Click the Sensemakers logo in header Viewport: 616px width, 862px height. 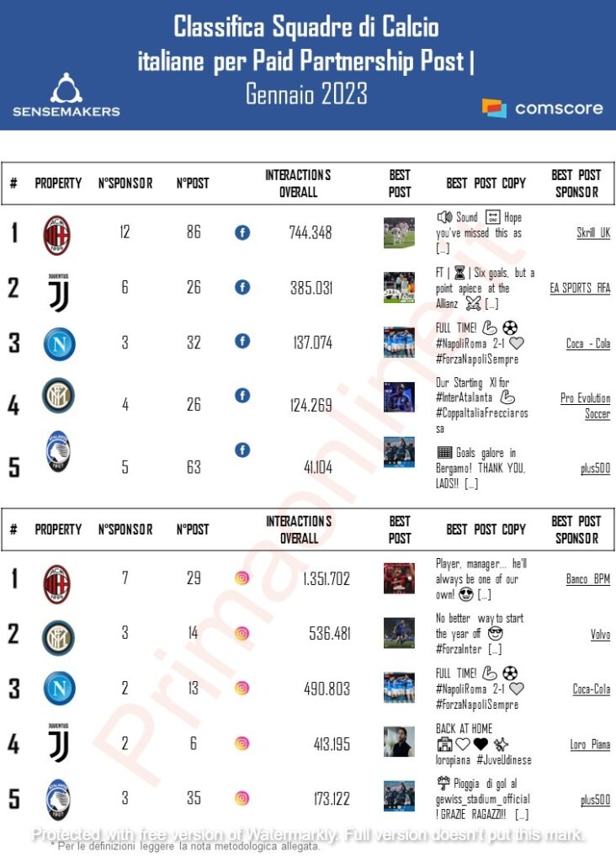pos(66,95)
